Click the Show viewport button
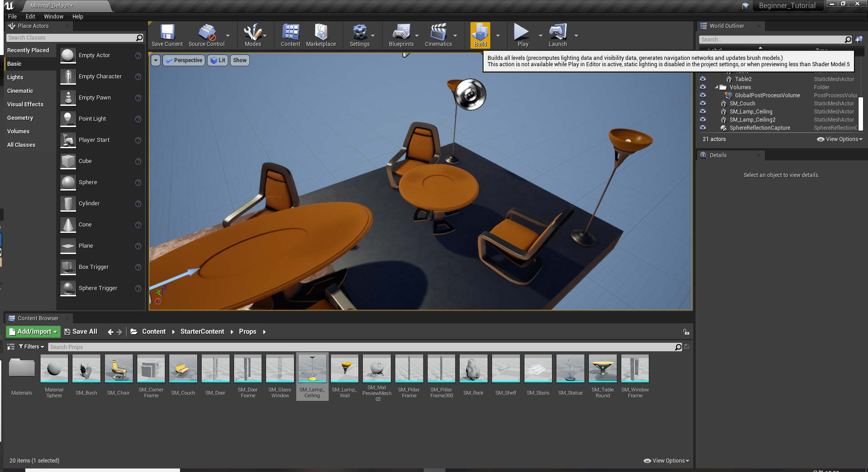The width and height of the screenshot is (868, 472). pyautogui.click(x=240, y=60)
